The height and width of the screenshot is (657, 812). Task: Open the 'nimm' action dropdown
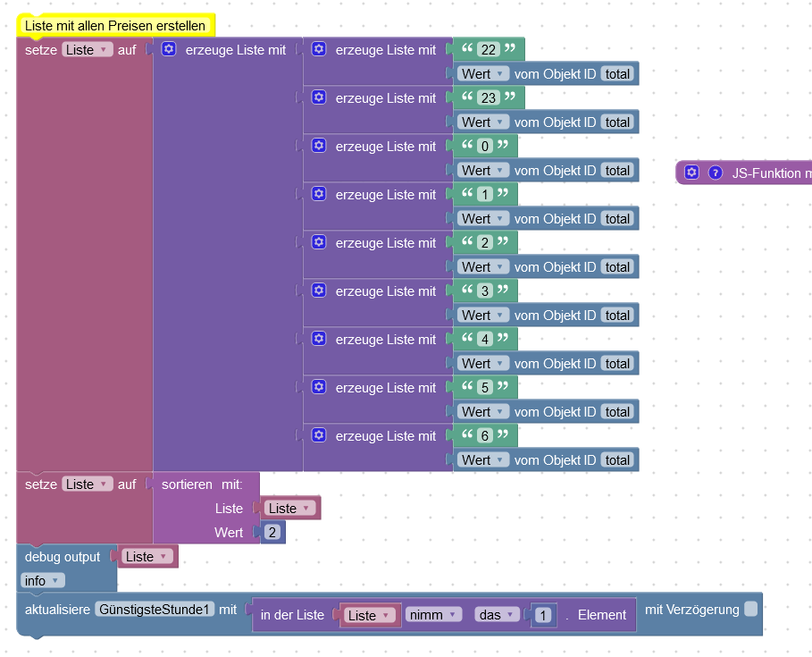click(433, 615)
